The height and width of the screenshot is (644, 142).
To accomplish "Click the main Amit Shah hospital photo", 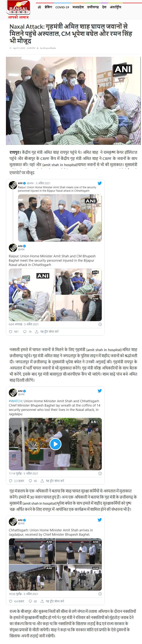I will pos(73,100).
